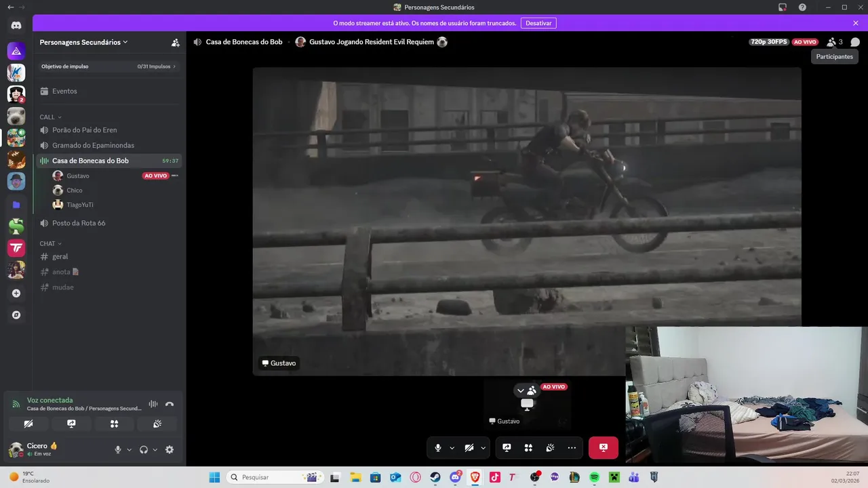The image size is (868, 488).
Task: Show voice channel chat bubble icon
Action: click(x=855, y=42)
